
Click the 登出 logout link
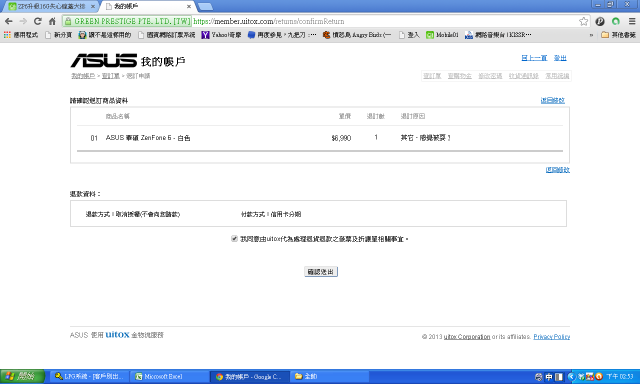(x=560, y=58)
